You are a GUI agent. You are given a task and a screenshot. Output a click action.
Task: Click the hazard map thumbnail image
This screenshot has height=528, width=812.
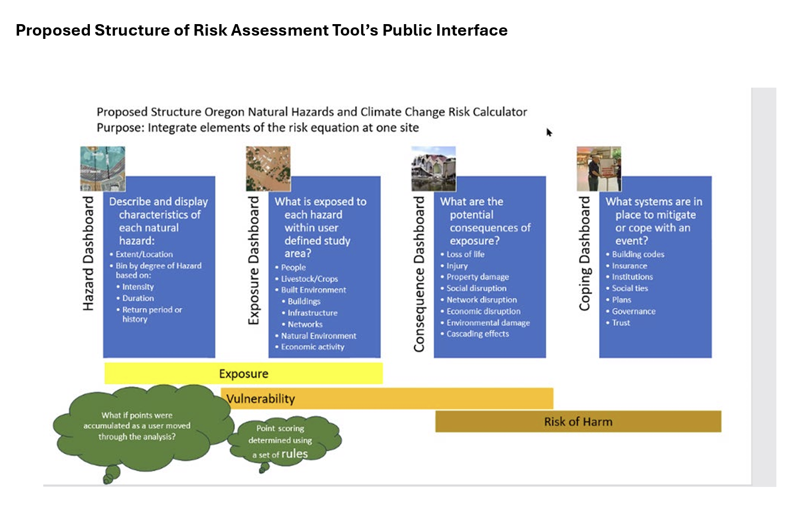coord(102,168)
